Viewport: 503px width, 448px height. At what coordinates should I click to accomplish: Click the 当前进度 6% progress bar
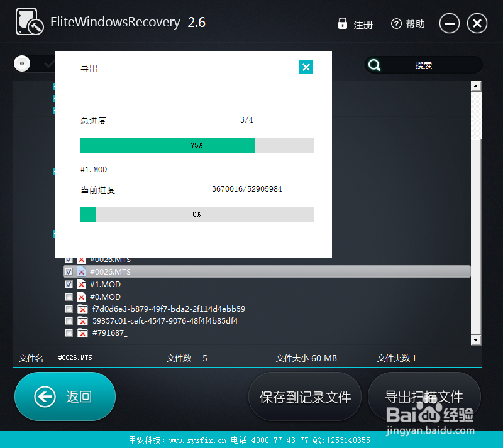(197, 214)
